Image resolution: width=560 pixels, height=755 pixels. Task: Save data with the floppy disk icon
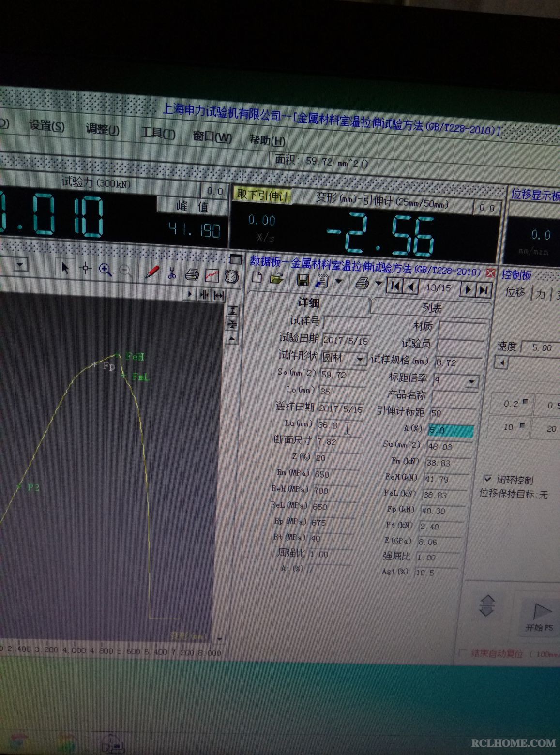[x=303, y=280]
